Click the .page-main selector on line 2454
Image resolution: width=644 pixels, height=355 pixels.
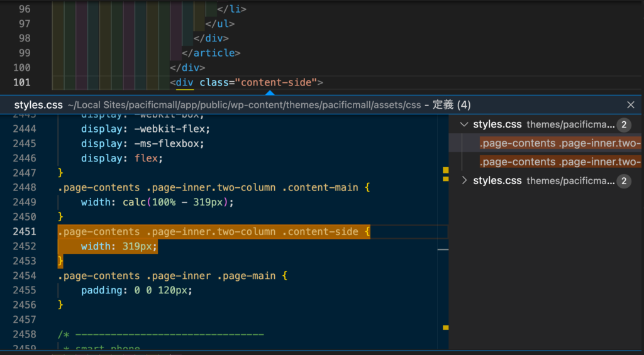246,276
